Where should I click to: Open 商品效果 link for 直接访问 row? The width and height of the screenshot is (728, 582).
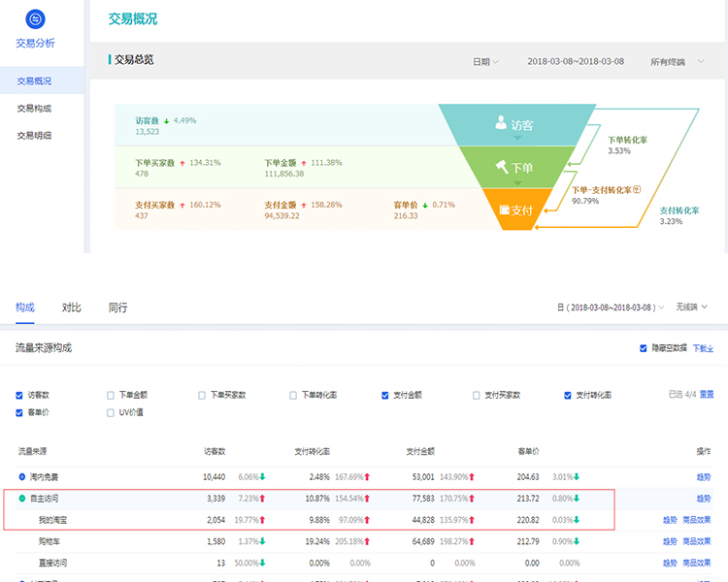coord(697,563)
